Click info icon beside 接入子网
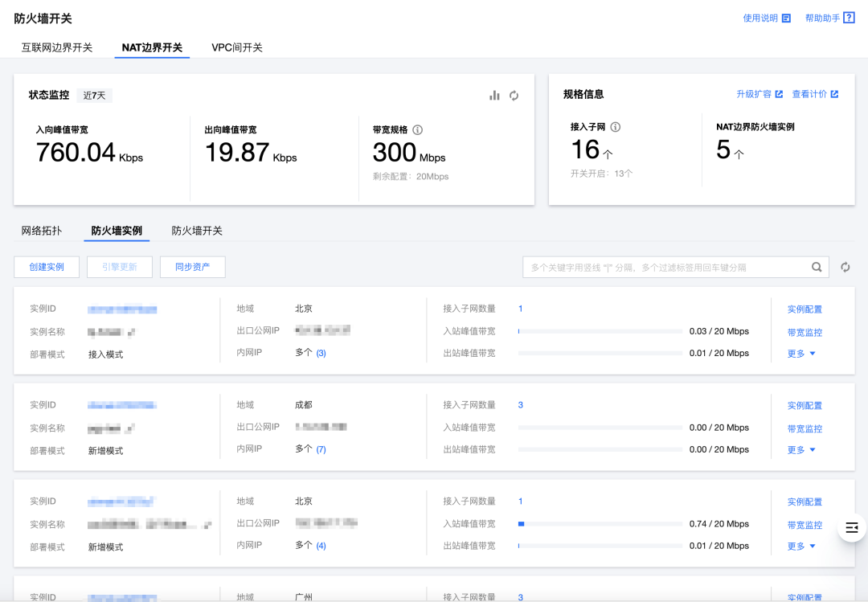The width and height of the screenshot is (868, 602). point(616,127)
